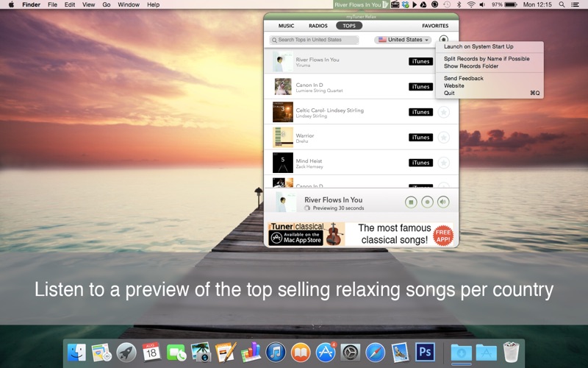Click the "Yiruma" artist name

point(303,66)
